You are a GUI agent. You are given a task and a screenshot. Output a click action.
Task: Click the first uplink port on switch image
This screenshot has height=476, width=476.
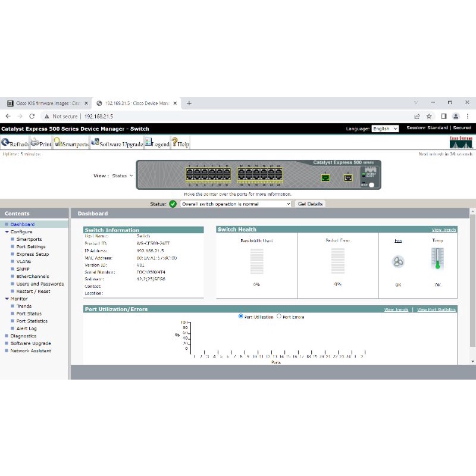325,177
